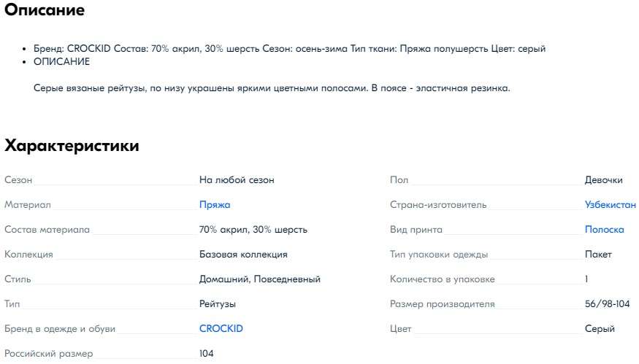Click the Описание section heading
639x364 pixels.
point(45,10)
